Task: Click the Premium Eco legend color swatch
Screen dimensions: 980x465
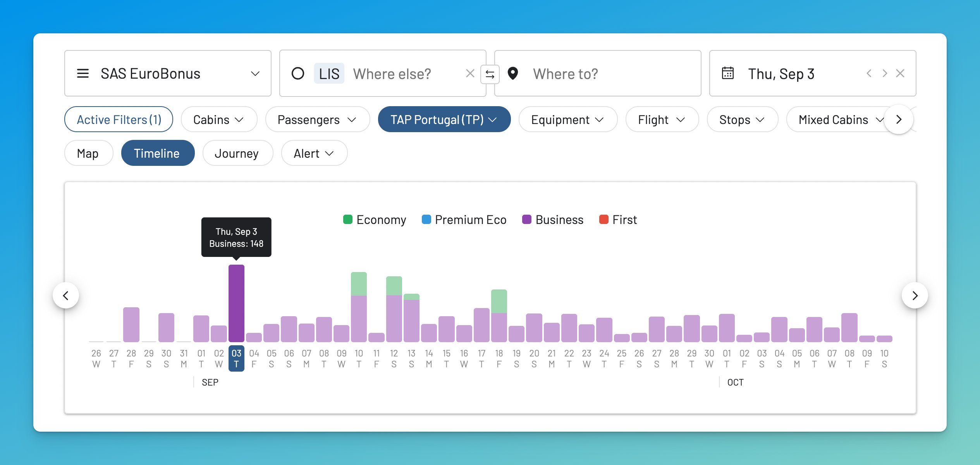Action: (x=426, y=220)
